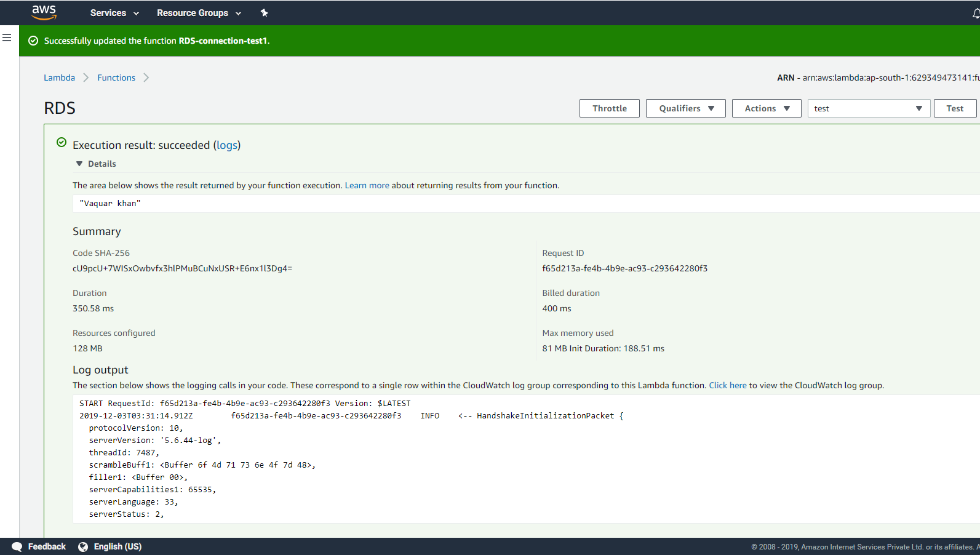Screen dimensions: 980x555
Task: Click the Execution result: succeeded heading
Action: (x=157, y=145)
